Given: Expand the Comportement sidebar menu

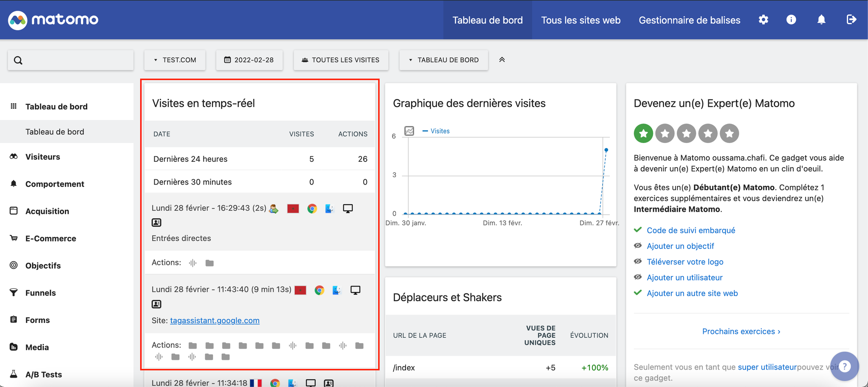Looking at the screenshot, I should pos(55,184).
